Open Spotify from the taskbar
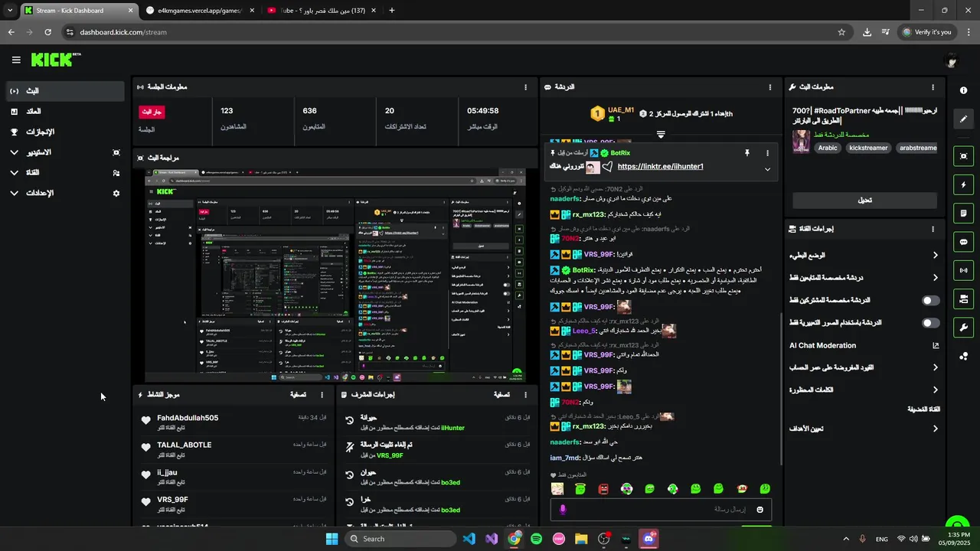Viewport: 980px width, 551px height. [x=537, y=539]
